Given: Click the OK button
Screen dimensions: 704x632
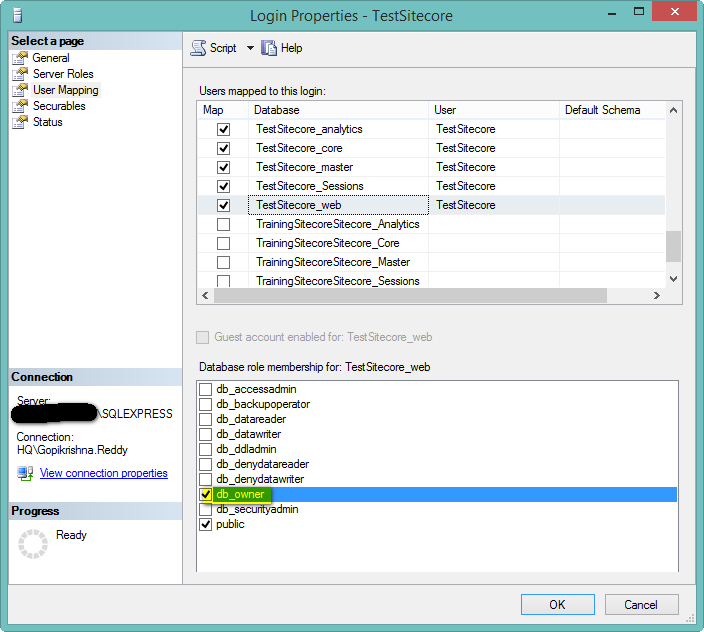Looking at the screenshot, I should click(x=558, y=605).
